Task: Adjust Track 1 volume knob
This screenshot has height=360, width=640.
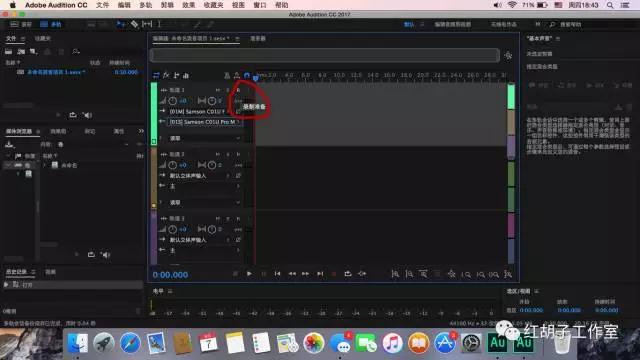Action: pos(173,101)
